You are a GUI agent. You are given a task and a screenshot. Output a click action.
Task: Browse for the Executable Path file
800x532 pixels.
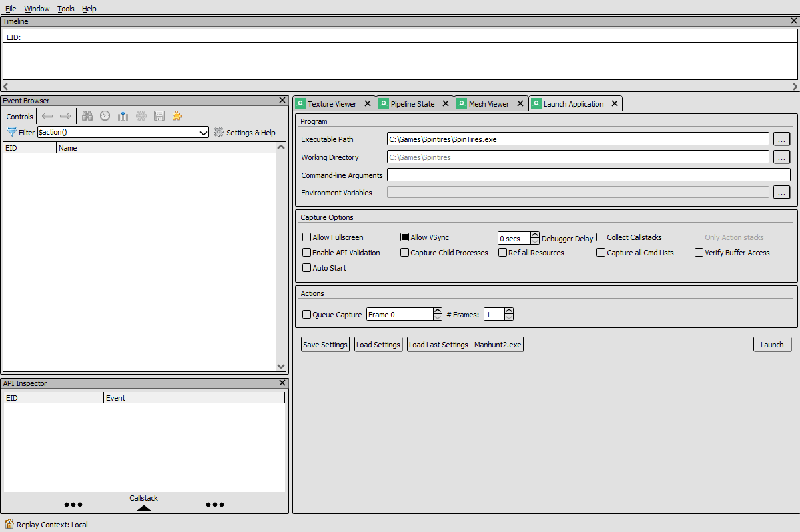coord(781,139)
